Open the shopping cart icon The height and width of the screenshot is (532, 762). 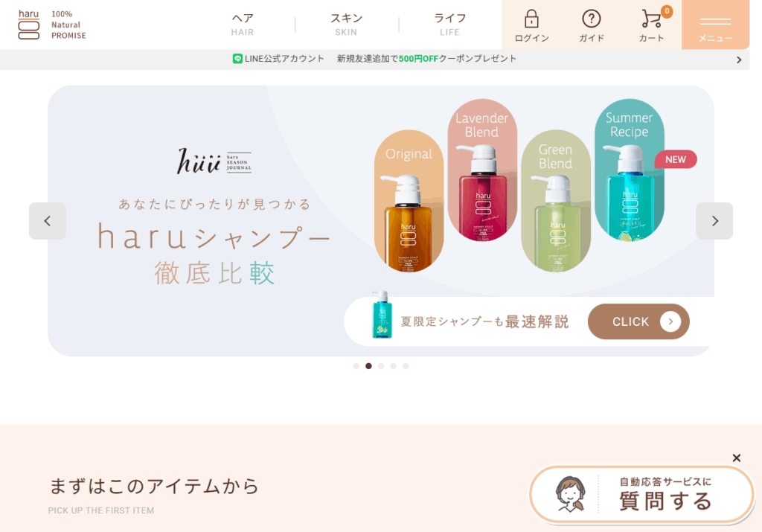tap(650, 19)
